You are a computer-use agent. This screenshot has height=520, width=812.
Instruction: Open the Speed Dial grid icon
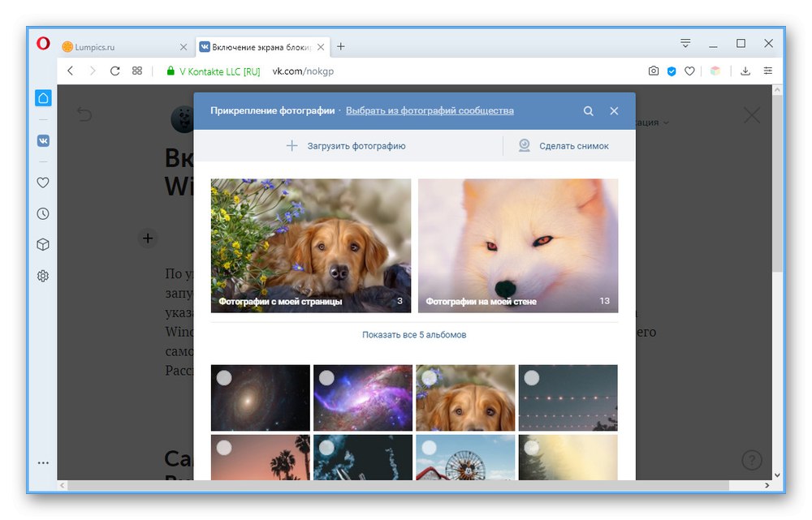tap(137, 71)
